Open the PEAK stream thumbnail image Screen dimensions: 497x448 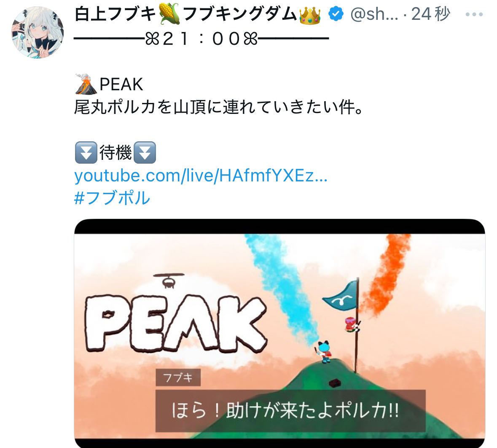(x=279, y=333)
